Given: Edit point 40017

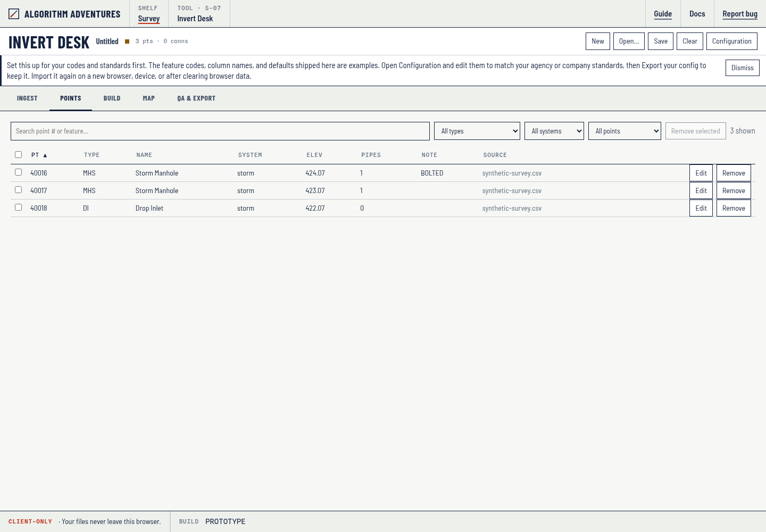Looking at the screenshot, I should (x=701, y=190).
